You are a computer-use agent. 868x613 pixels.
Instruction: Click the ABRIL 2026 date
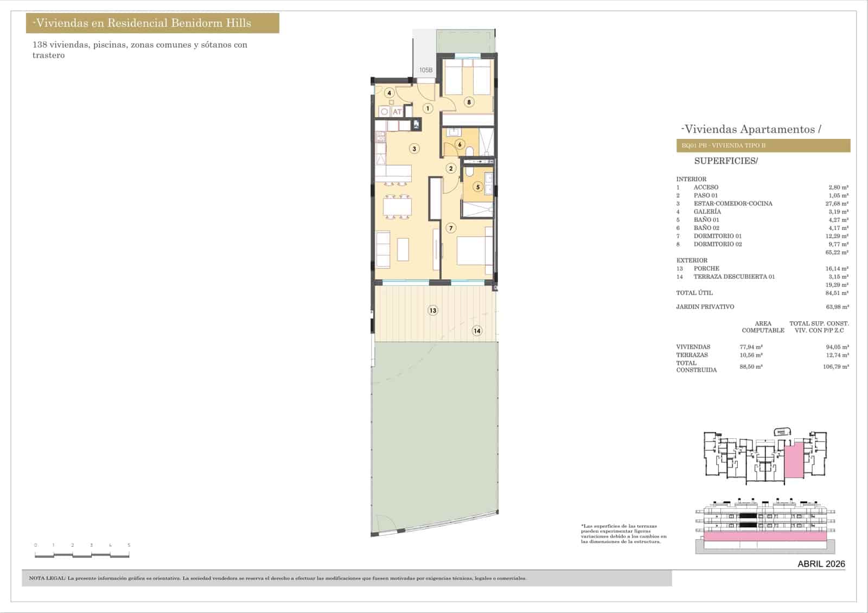click(821, 564)
